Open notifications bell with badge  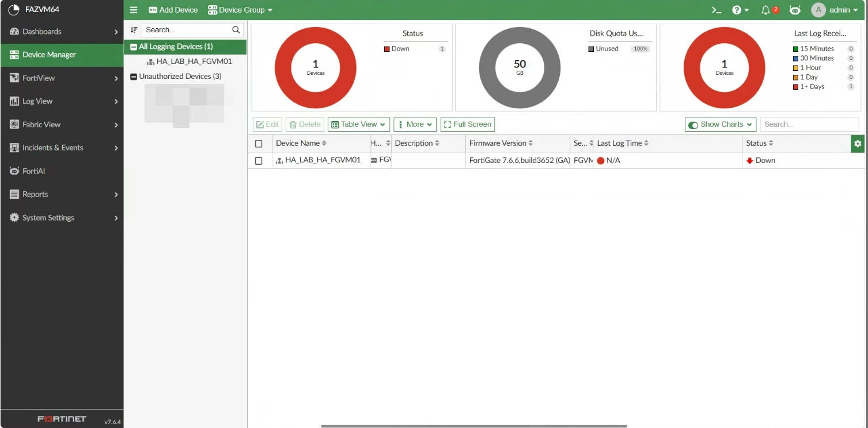click(770, 10)
